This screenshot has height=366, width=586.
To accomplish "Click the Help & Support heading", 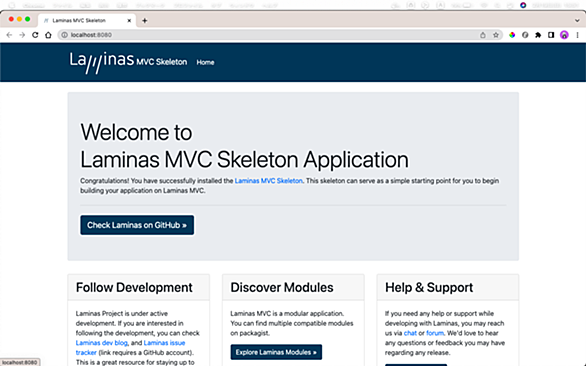I will coord(429,287).
